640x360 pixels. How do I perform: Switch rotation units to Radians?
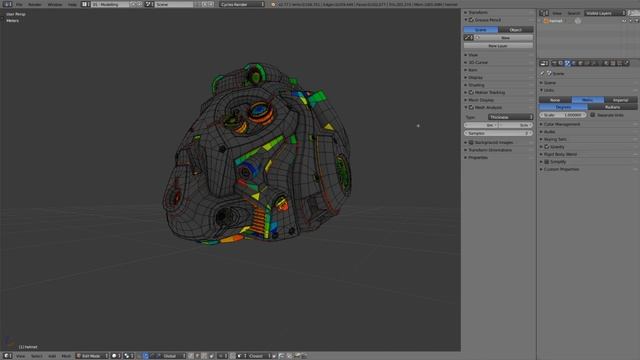pos(612,107)
